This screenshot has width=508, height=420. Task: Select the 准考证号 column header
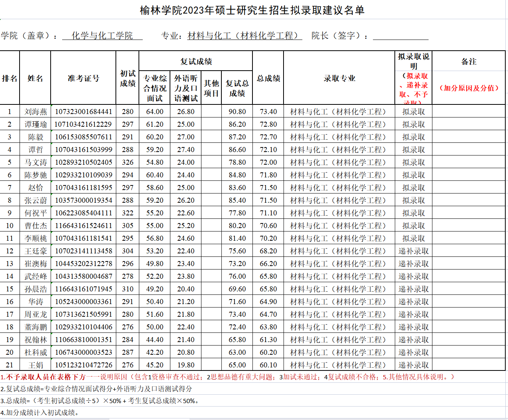83,78
